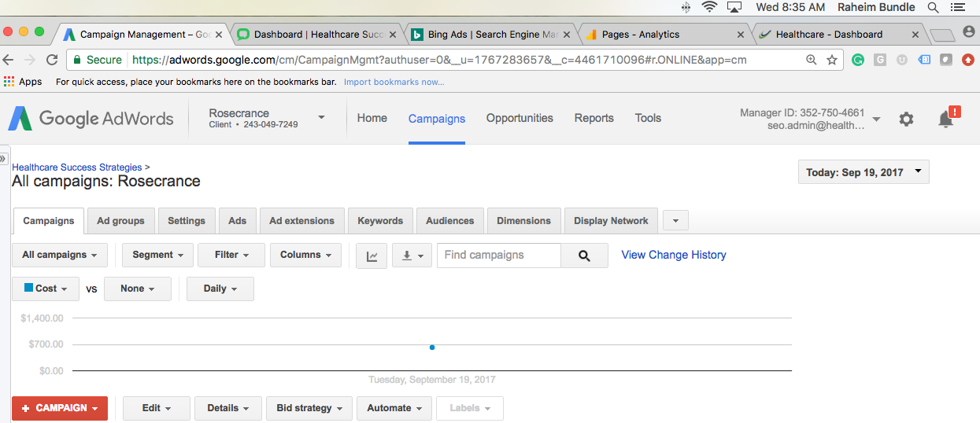Close the Bing Ads tab
980x423 pixels.
pyautogui.click(x=567, y=35)
